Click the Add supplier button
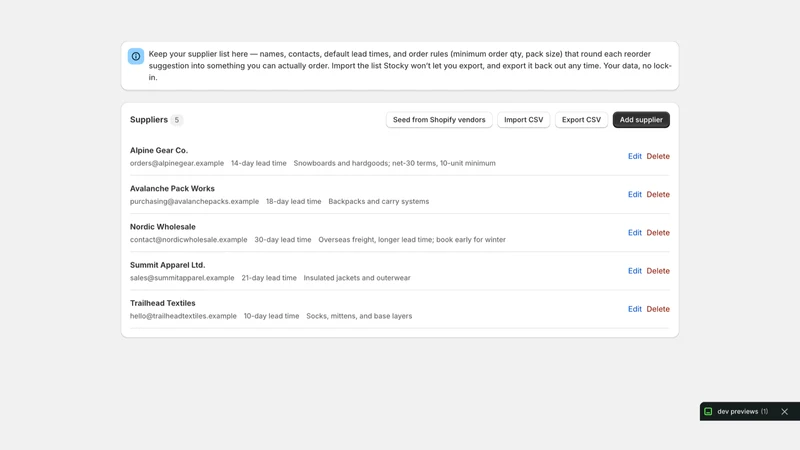Screen dimensions: 800x450 641,120
